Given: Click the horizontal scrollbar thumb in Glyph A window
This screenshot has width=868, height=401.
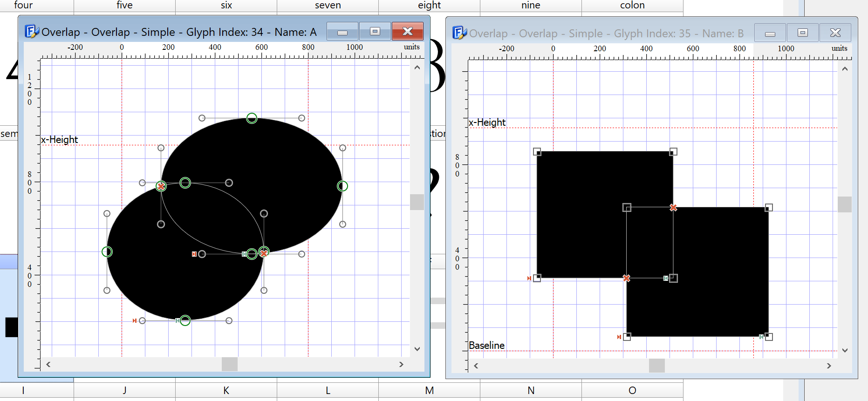Looking at the screenshot, I should coord(230,364).
